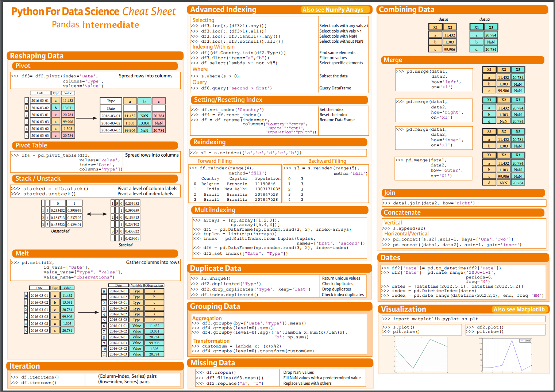
Task: Click the "Rename DataFrame" description
Action: [x=337, y=120]
